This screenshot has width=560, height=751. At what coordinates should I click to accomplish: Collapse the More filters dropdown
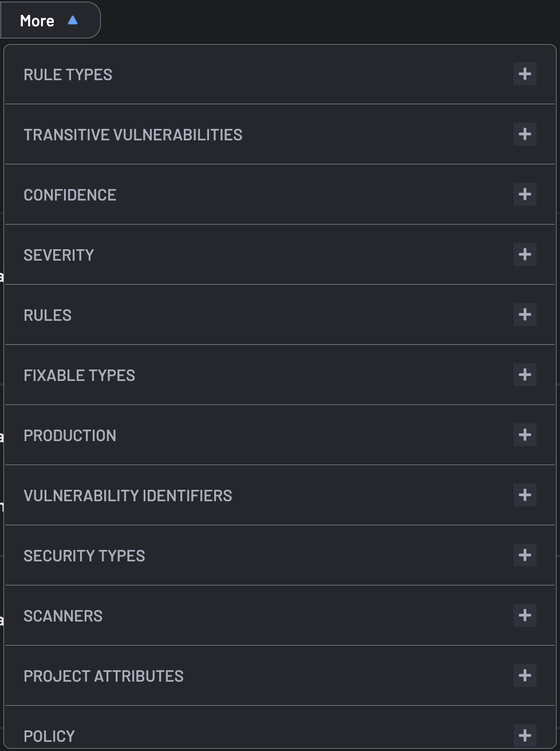click(50, 21)
